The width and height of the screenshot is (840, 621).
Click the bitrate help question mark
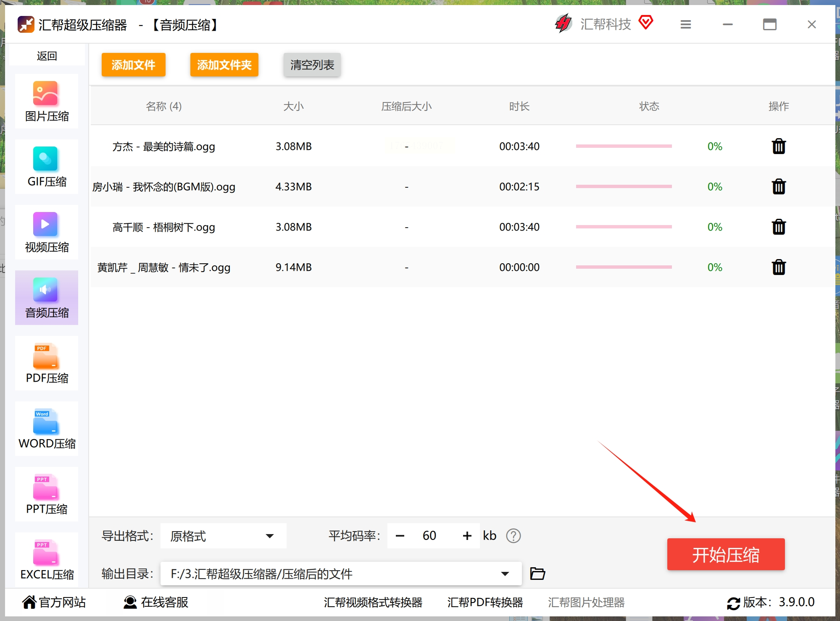[x=513, y=536]
